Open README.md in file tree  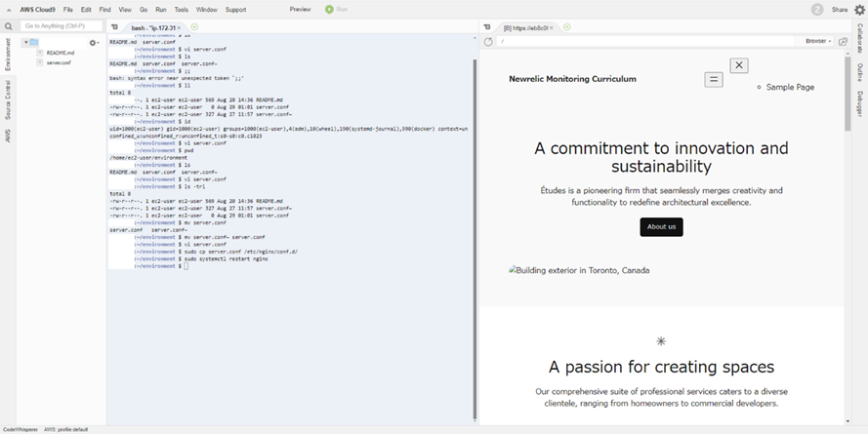(60, 53)
